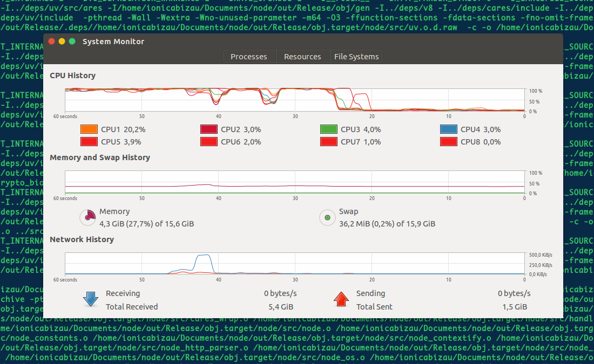Select the CPU6 color swatch
This screenshot has width=594, height=364.
[208, 142]
